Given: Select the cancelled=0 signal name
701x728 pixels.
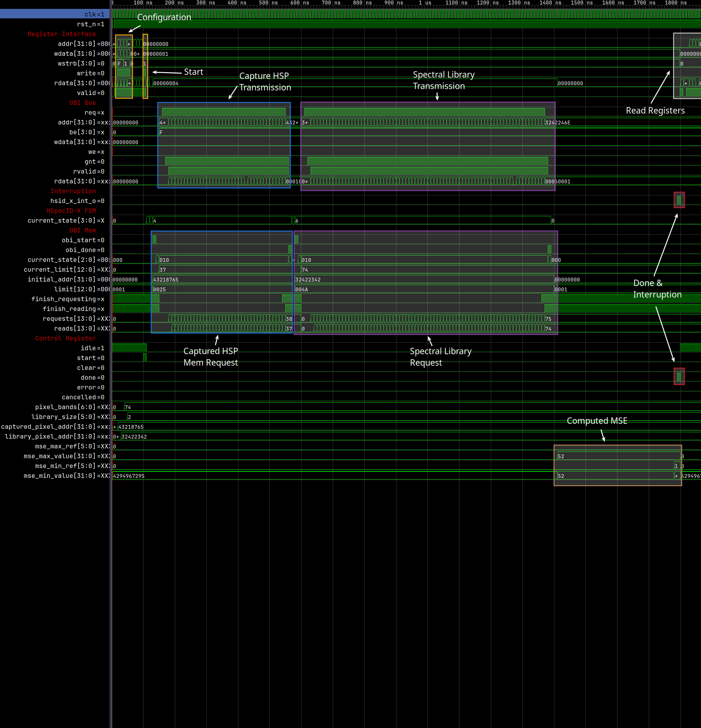Looking at the screenshot, I should point(83,397).
